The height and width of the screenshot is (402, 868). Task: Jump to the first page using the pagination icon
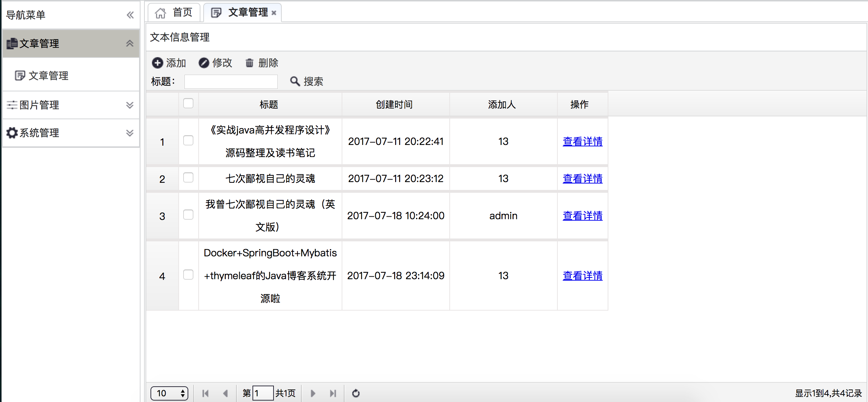pyautogui.click(x=205, y=393)
